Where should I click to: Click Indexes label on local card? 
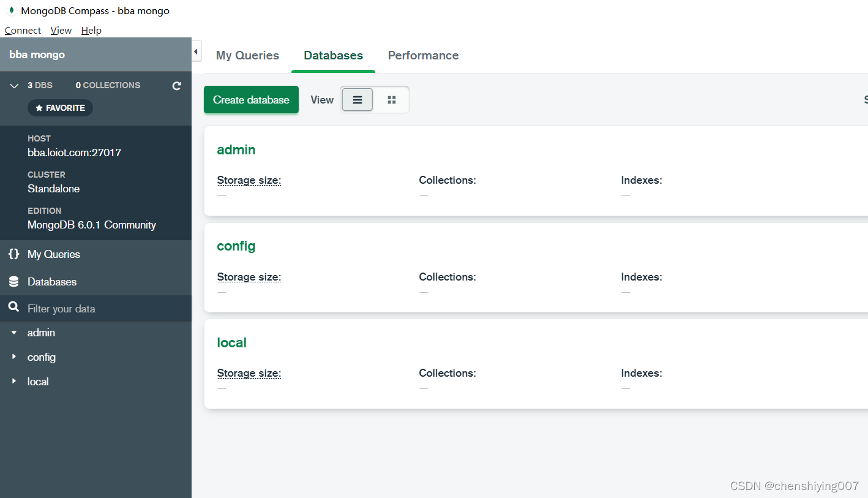pyautogui.click(x=642, y=373)
